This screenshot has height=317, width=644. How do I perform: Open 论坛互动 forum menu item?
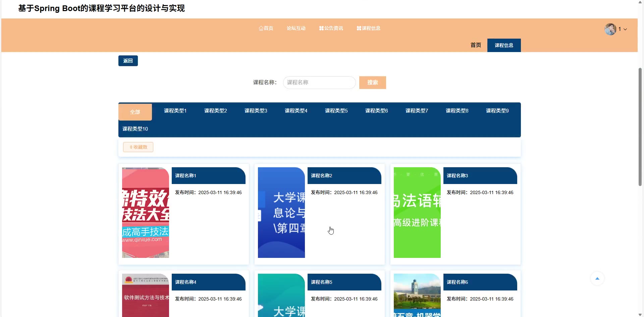(x=296, y=28)
